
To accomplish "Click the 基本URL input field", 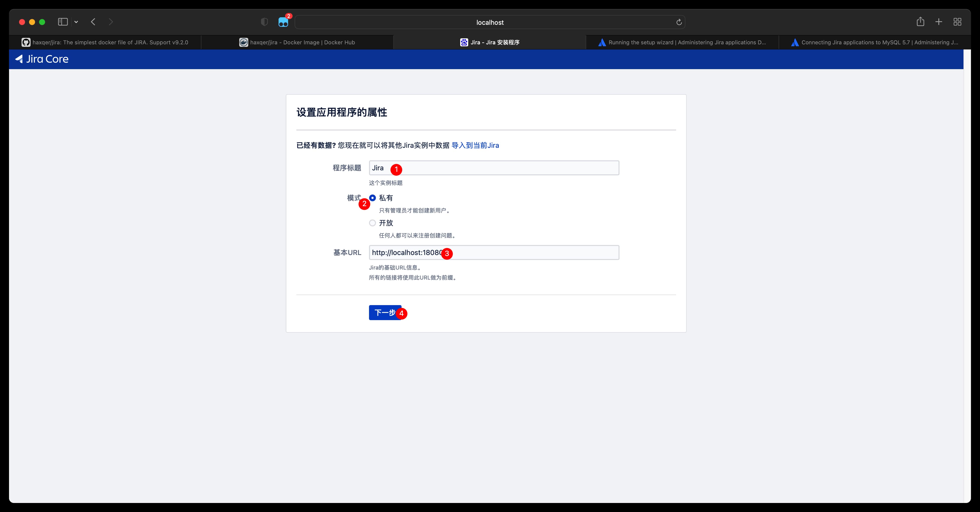I will [x=494, y=252].
